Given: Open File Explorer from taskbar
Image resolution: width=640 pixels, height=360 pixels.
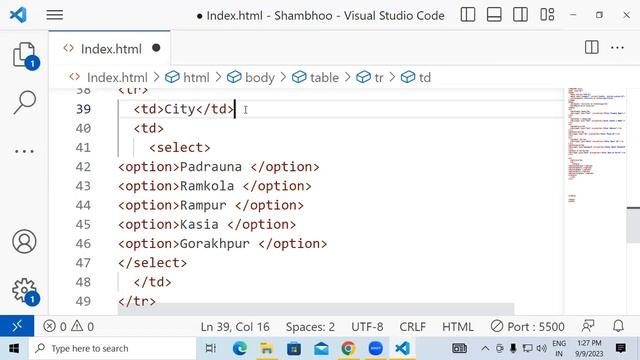Looking at the screenshot, I should (x=266, y=349).
